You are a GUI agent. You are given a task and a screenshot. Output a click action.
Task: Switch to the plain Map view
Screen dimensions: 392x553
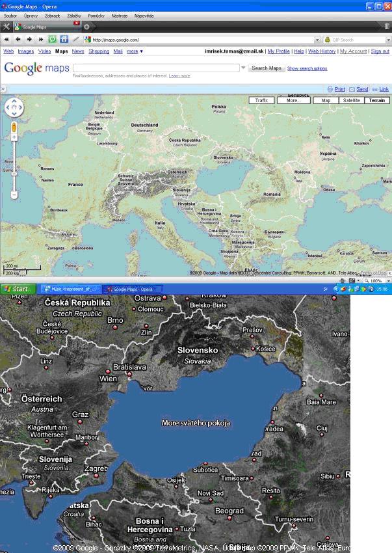[x=326, y=100]
